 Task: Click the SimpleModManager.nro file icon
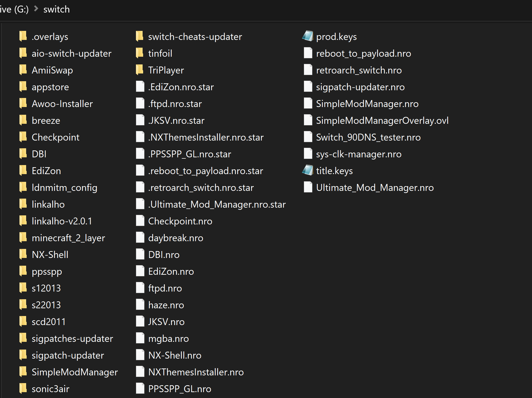pyautogui.click(x=308, y=103)
